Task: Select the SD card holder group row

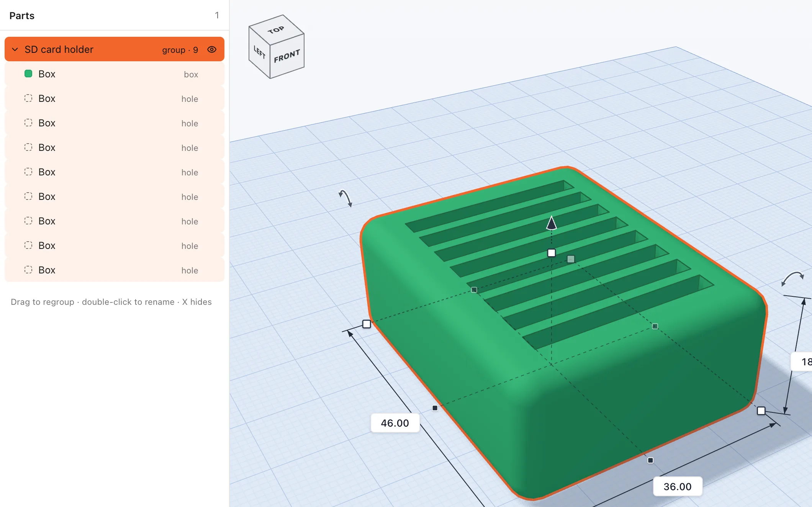Action: (114, 49)
